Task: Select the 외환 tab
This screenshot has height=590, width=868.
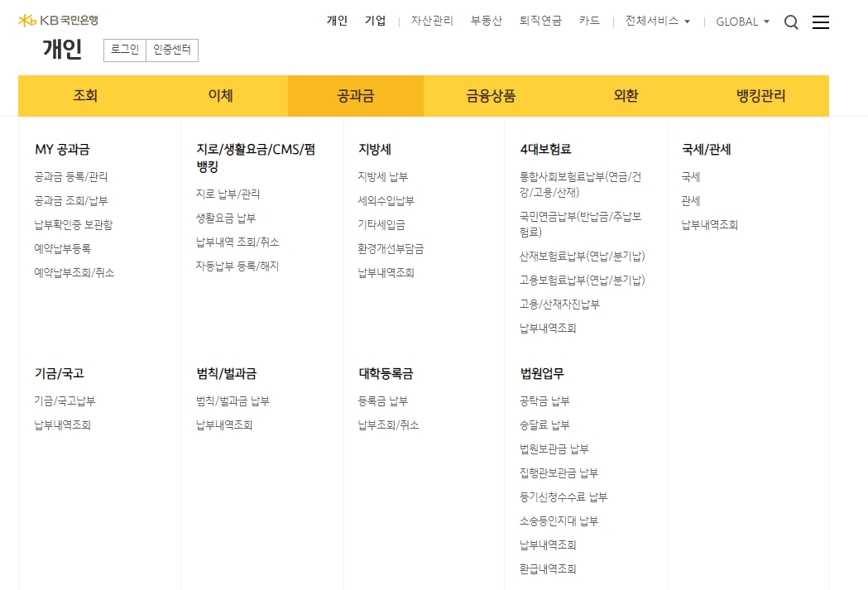Action: [625, 96]
